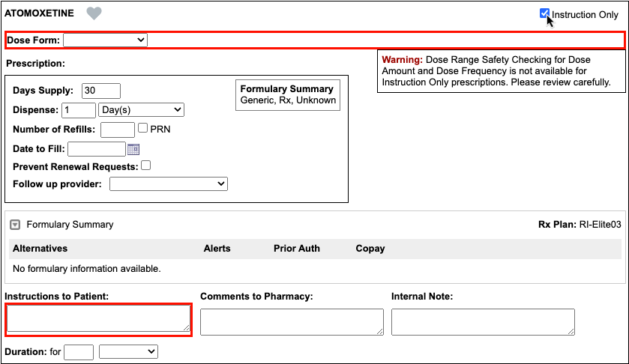Click the Alternatives column header
The image size is (629, 364).
tap(40, 249)
